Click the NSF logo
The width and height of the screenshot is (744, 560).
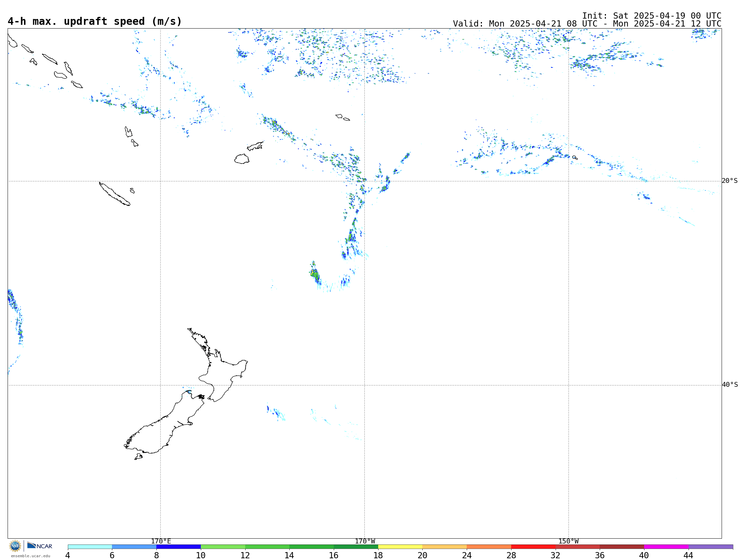(15, 546)
